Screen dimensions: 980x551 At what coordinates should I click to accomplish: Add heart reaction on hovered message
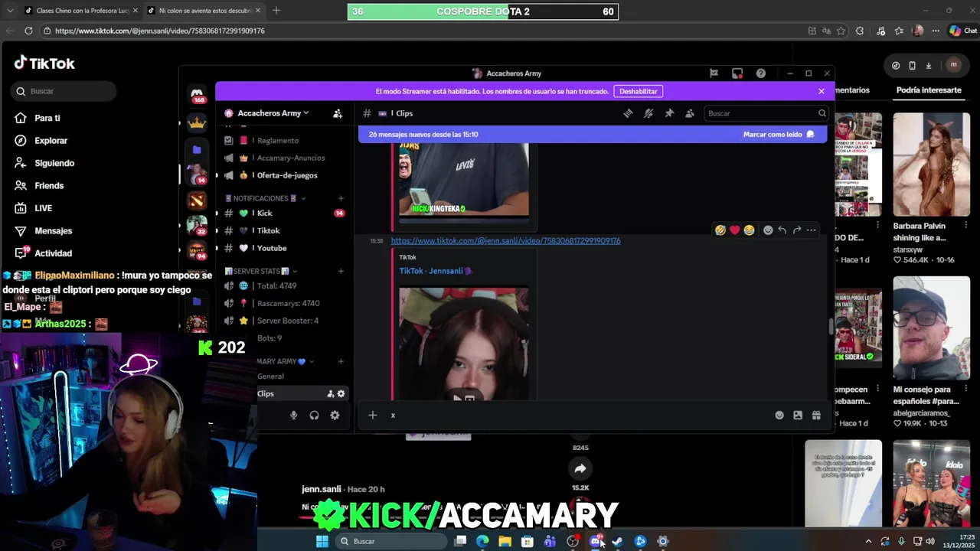click(x=734, y=230)
